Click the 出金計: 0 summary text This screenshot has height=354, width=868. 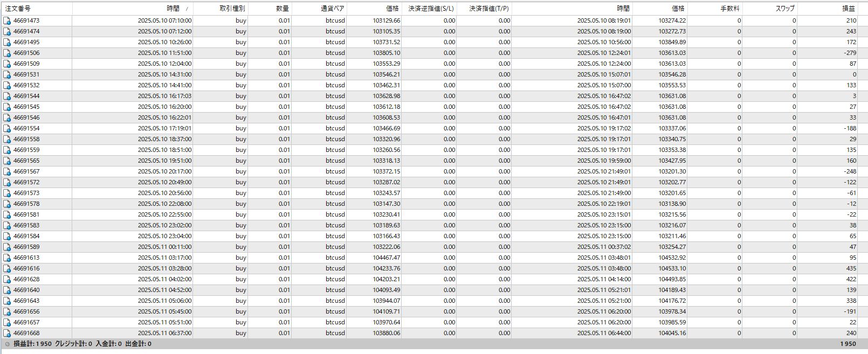point(139,344)
